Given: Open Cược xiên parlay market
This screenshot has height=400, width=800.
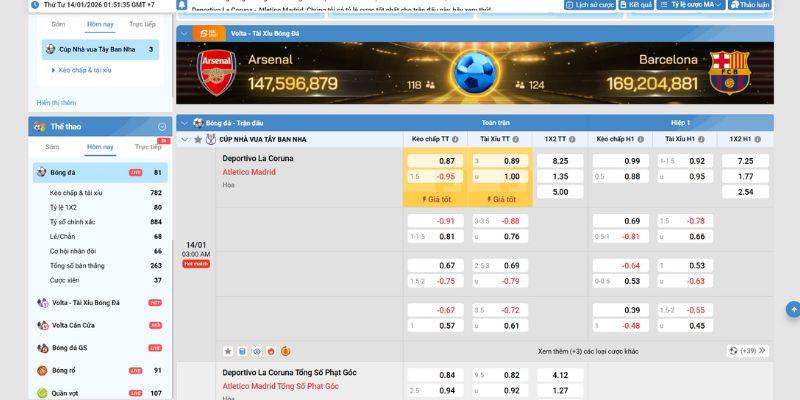Looking at the screenshot, I should click(x=106, y=280).
